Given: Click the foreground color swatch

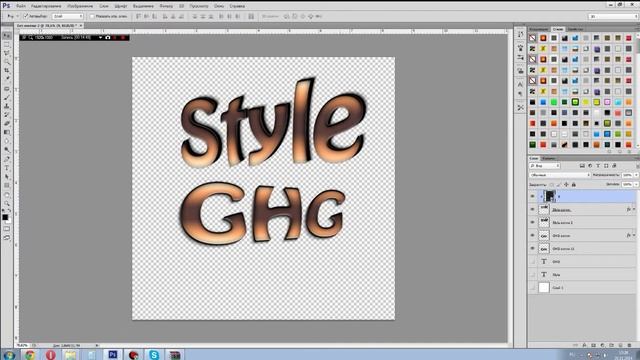Looking at the screenshot, I should click(x=5, y=218).
